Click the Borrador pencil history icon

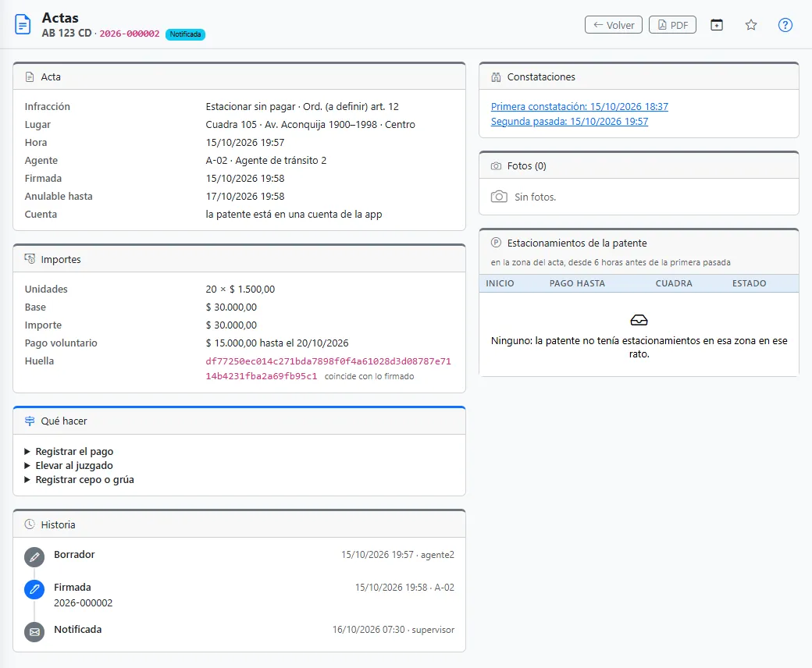(x=34, y=557)
